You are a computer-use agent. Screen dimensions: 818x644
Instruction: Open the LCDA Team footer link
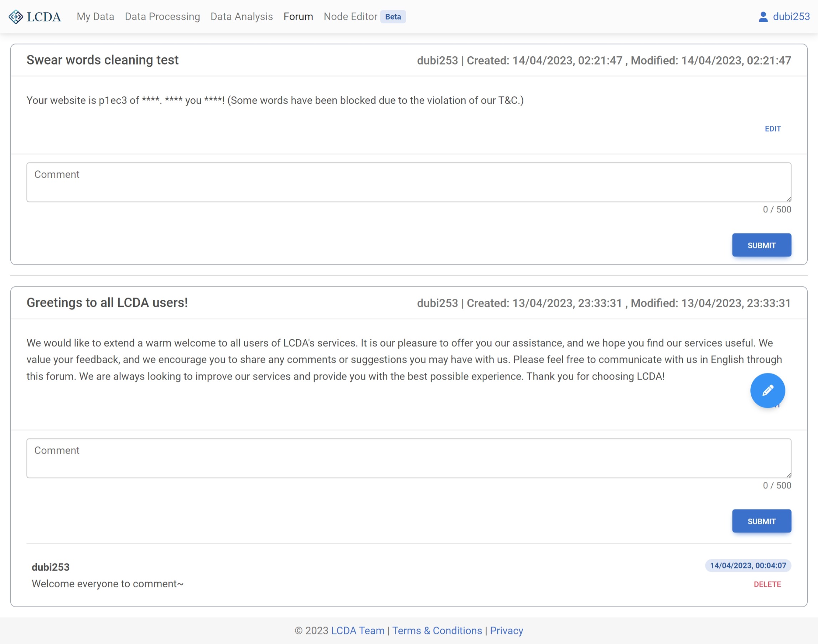click(x=357, y=631)
